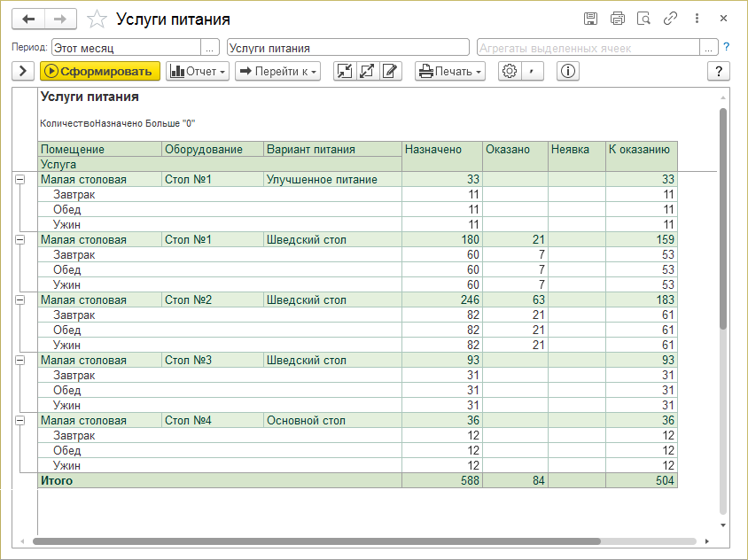Open the Перейти к menu
The height and width of the screenshot is (560, 748).
point(277,71)
